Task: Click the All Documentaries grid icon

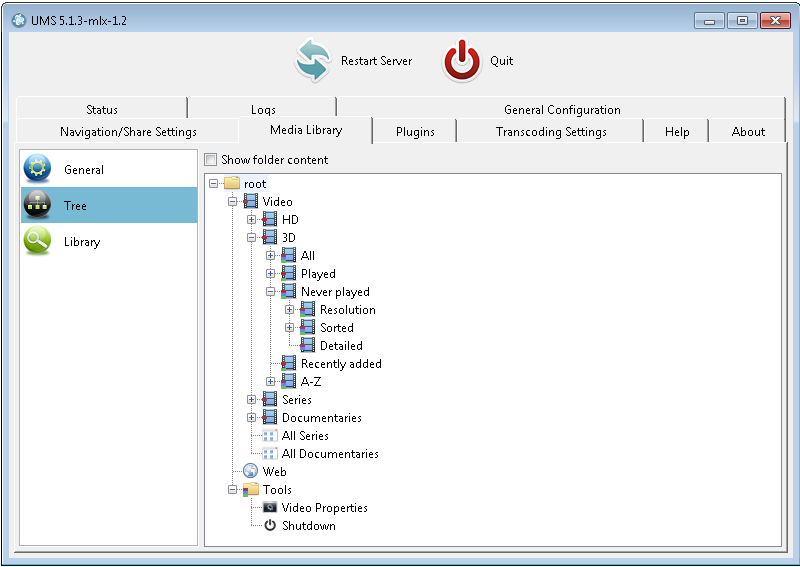Action: [x=269, y=453]
